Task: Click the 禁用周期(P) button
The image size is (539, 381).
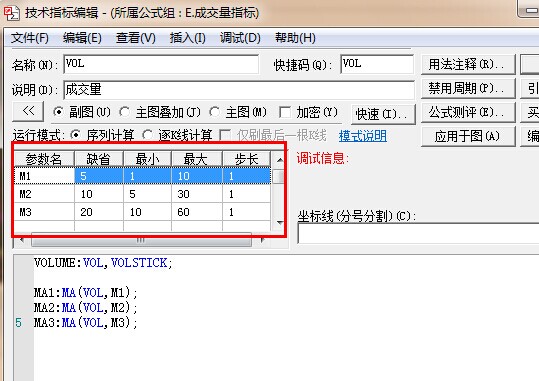Action: coord(468,88)
